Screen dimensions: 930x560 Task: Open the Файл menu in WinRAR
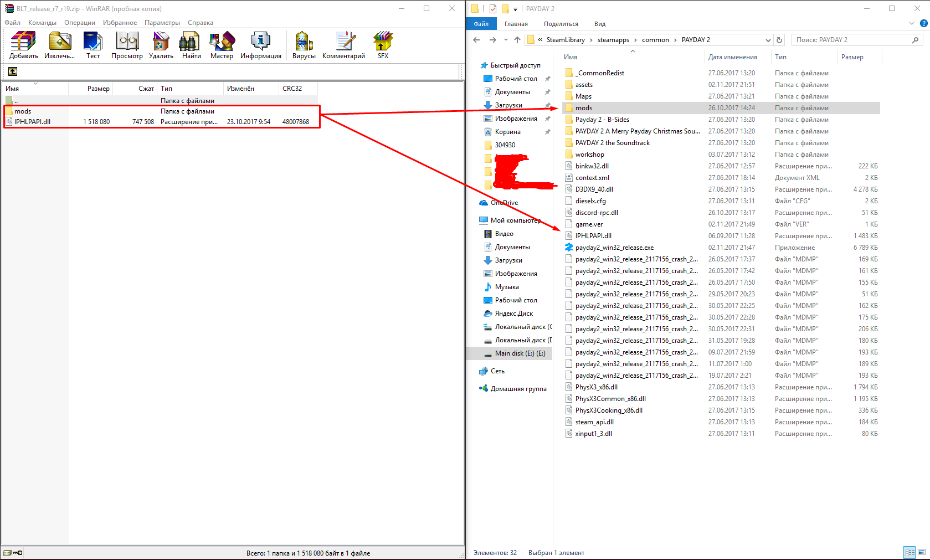coord(12,23)
